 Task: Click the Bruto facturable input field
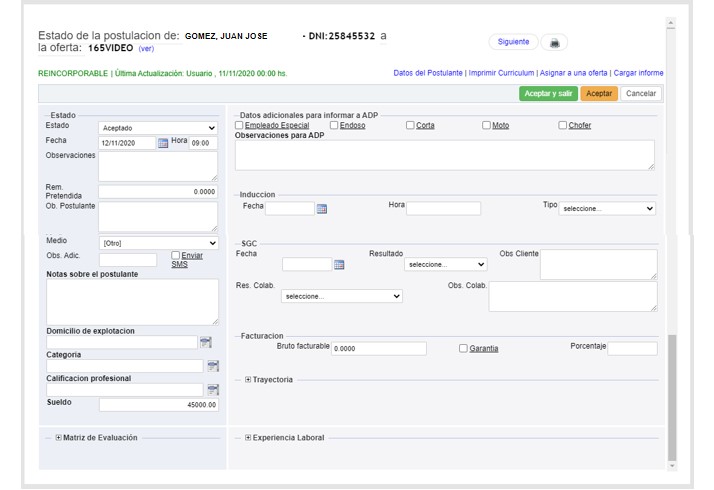click(378, 349)
